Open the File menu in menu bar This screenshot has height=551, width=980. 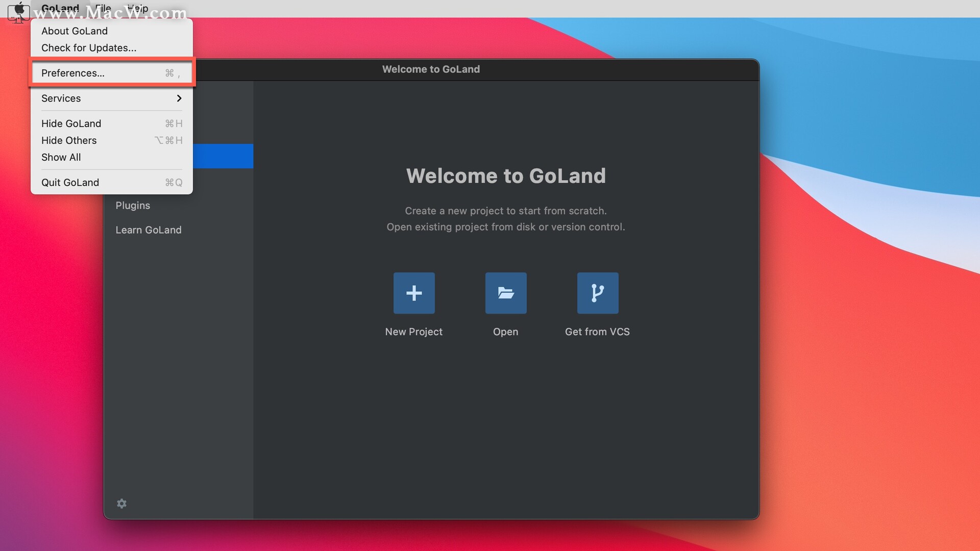tap(103, 9)
